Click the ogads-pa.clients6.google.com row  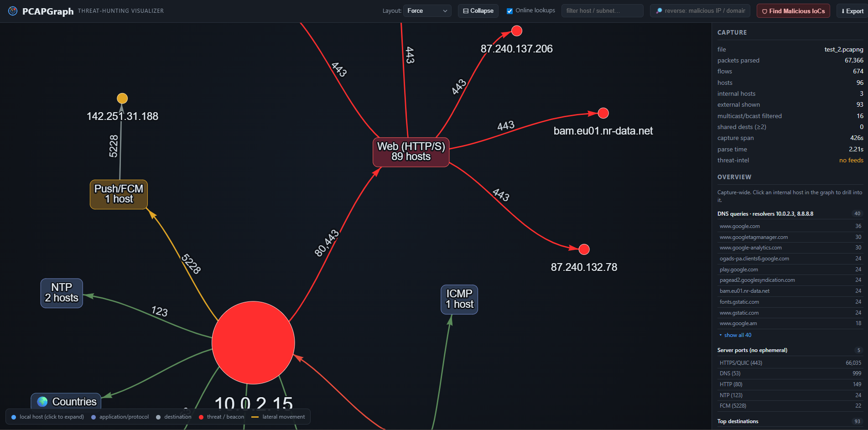point(790,259)
